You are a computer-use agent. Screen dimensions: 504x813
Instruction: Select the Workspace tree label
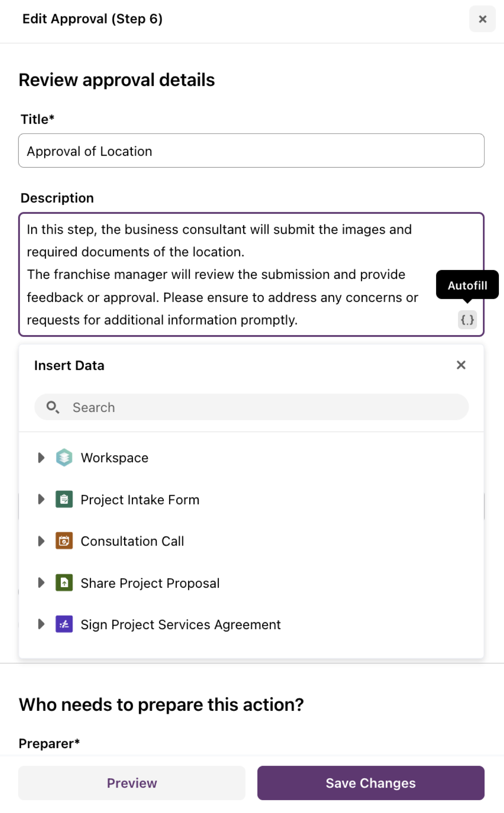click(114, 458)
